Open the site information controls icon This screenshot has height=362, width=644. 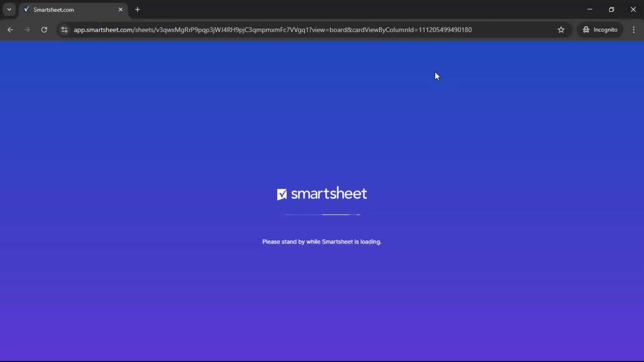point(64,29)
